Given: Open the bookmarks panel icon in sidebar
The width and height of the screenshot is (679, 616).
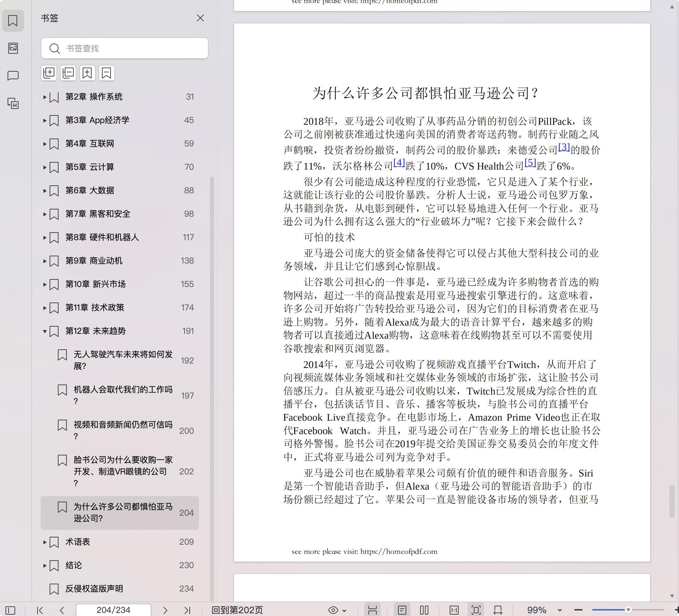Looking at the screenshot, I should [13, 21].
